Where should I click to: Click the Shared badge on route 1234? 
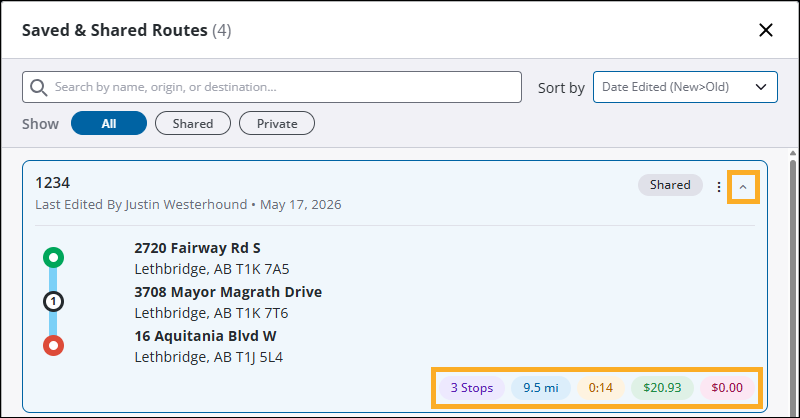(x=670, y=185)
